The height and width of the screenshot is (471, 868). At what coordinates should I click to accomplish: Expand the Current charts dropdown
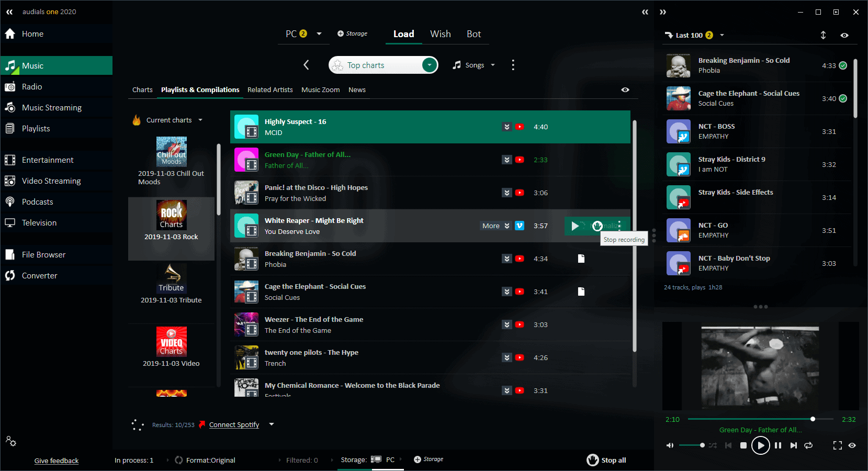(200, 120)
